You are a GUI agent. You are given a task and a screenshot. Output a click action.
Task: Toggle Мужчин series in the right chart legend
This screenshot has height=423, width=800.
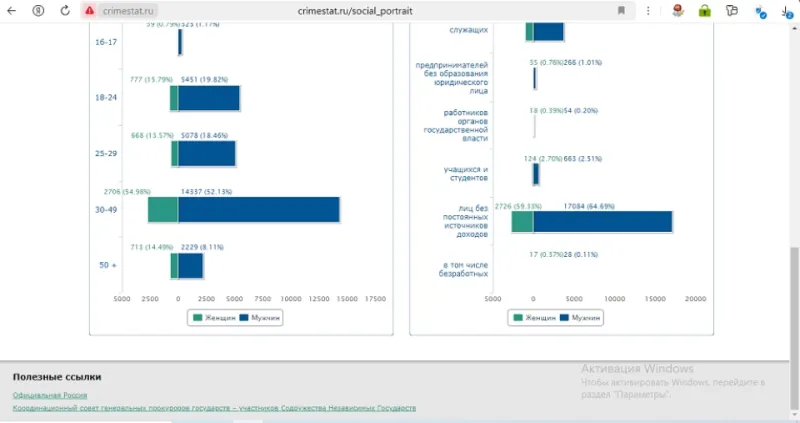580,317
